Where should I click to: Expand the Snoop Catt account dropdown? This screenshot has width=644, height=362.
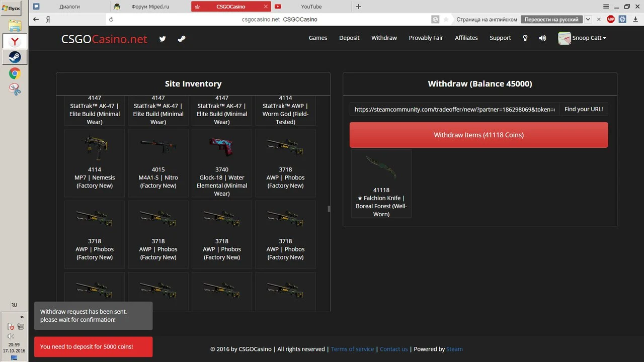coord(589,38)
